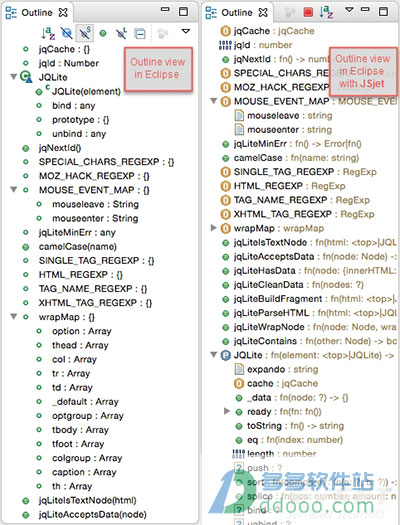Collapse the wrapMap node in left Outline
This screenshot has width=400, height=525.
[14, 316]
